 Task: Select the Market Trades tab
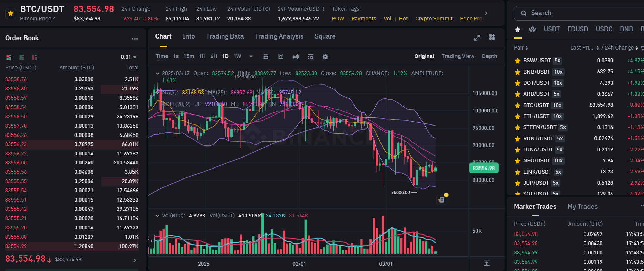point(535,207)
